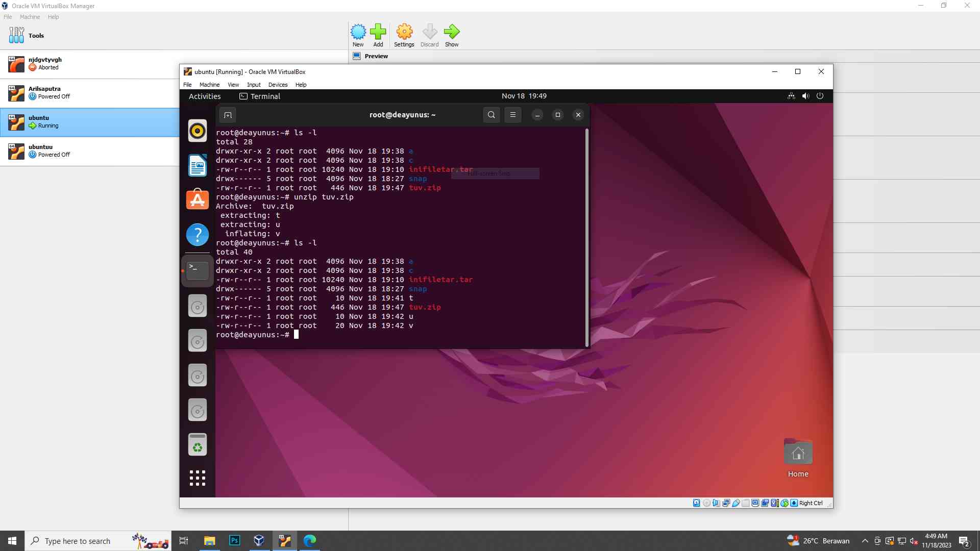
Task: Open the Trash icon in dock
Action: coord(197,444)
